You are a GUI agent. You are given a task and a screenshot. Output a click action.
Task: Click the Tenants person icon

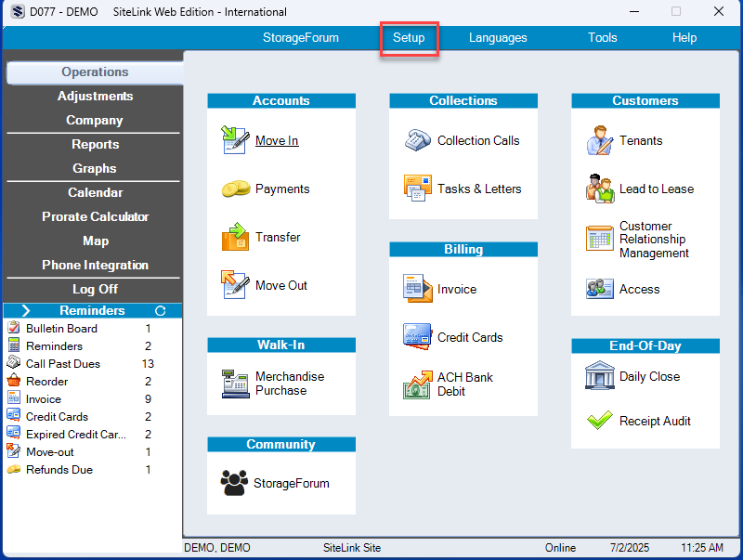pos(599,139)
